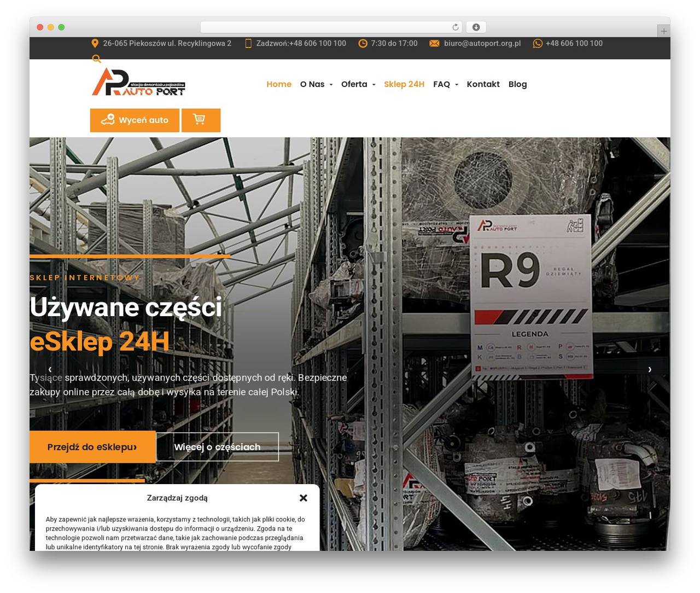Click the Auto Port logo
The height and width of the screenshot is (593, 700).
tap(138, 83)
